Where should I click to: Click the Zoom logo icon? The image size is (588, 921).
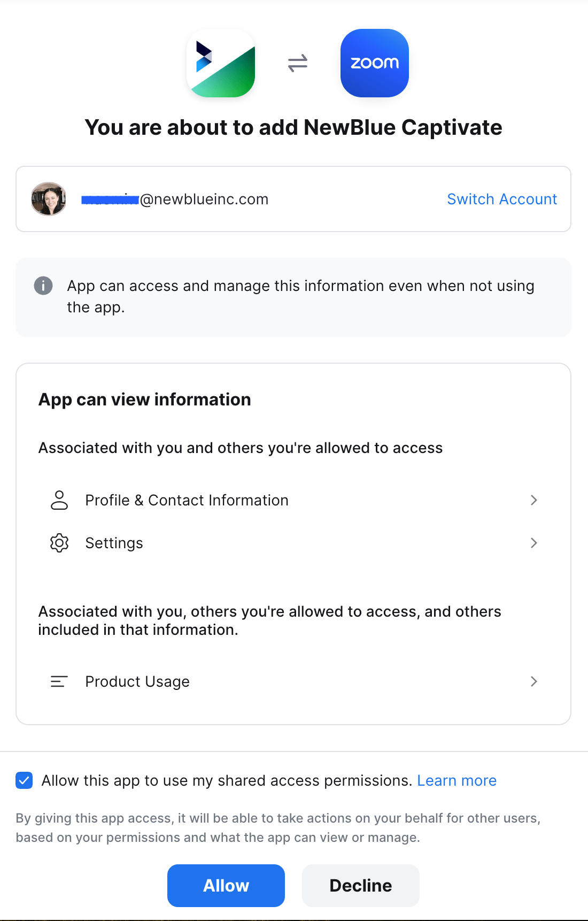(x=374, y=63)
